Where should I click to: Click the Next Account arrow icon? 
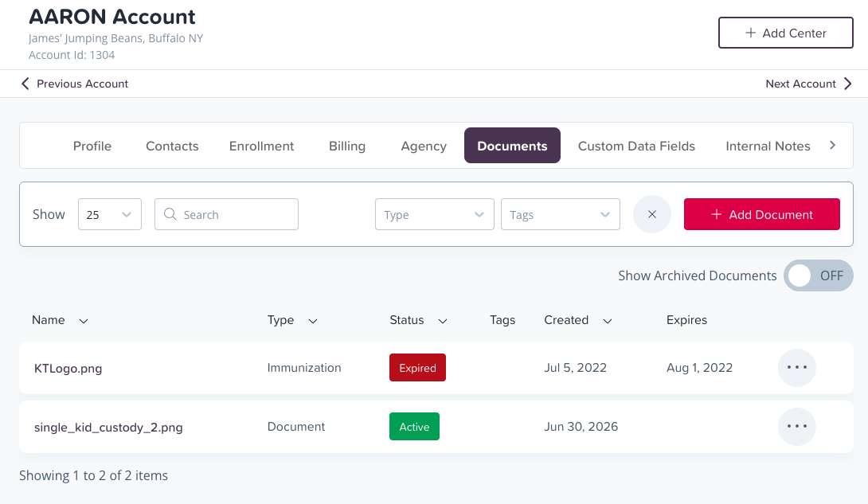(847, 84)
